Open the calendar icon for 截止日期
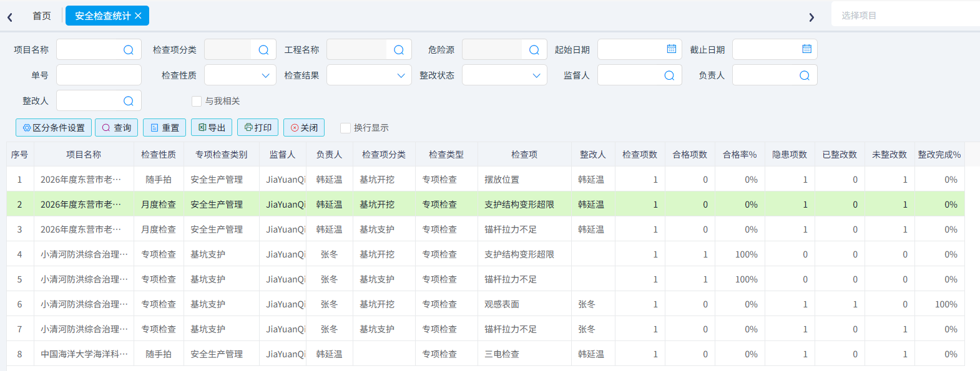Image resolution: width=980 pixels, height=371 pixels. [807, 49]
